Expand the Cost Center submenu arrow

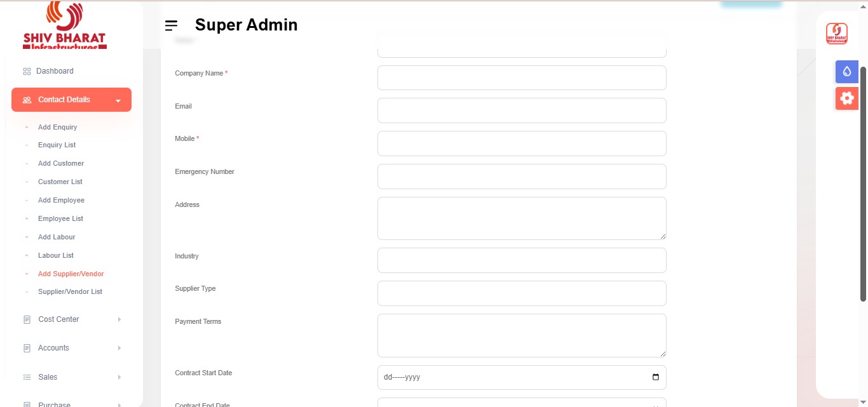pyautogui.click(x=119, y=319)
